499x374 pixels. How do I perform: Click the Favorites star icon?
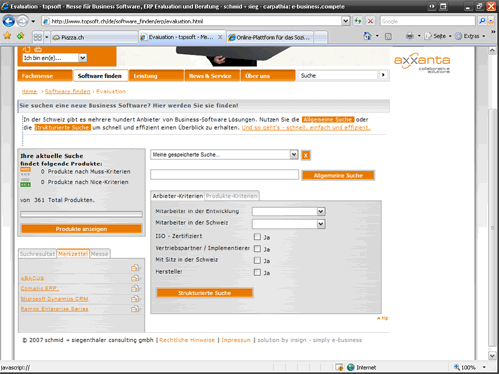click(7, 36)
